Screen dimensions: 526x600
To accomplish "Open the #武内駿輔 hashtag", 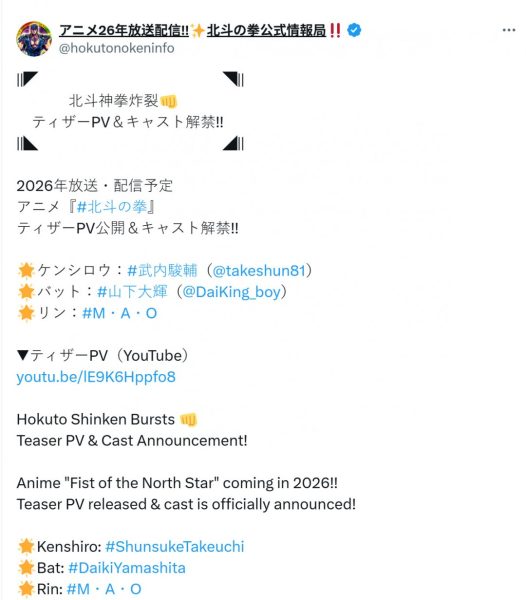I will point(162,271).
